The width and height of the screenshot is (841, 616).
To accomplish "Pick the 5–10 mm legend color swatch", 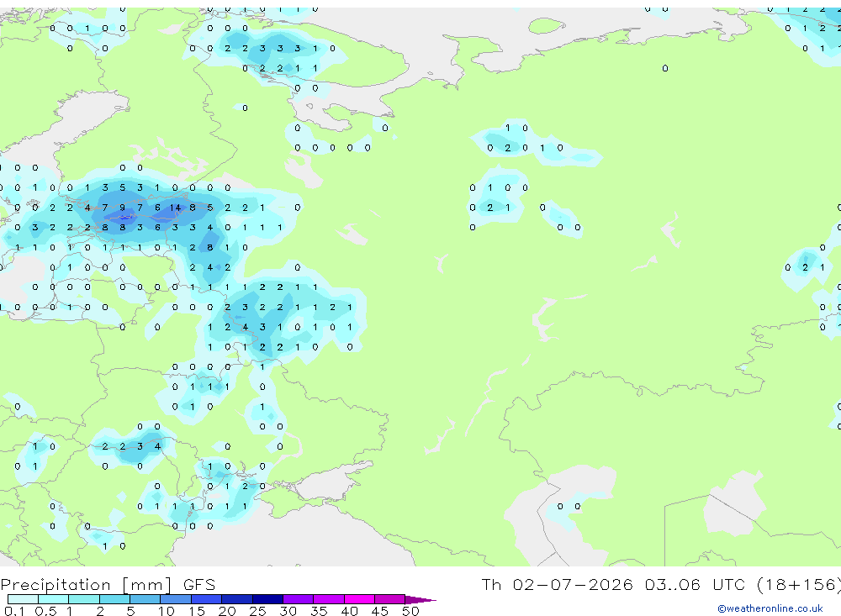I will [145, 599].
